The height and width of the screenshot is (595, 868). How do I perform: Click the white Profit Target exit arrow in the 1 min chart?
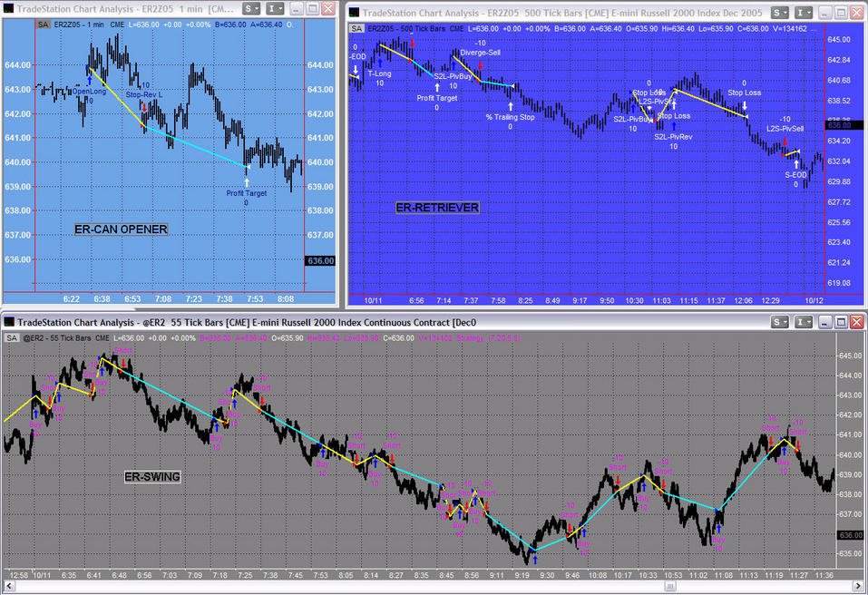(x=247, y=182)
